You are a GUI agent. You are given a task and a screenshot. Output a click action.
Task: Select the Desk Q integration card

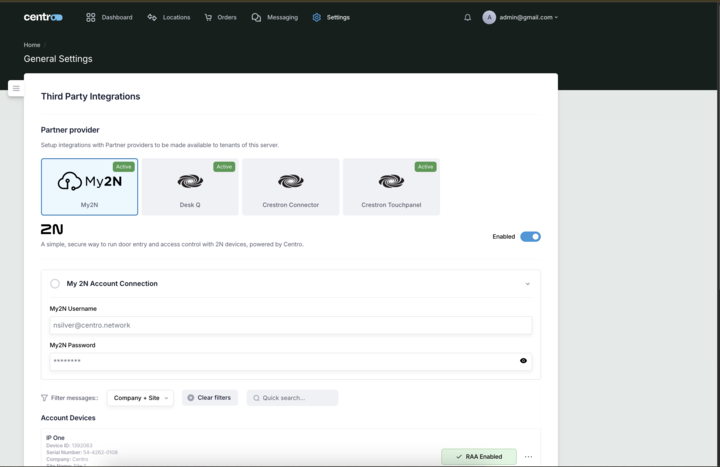tap(190, 187)
